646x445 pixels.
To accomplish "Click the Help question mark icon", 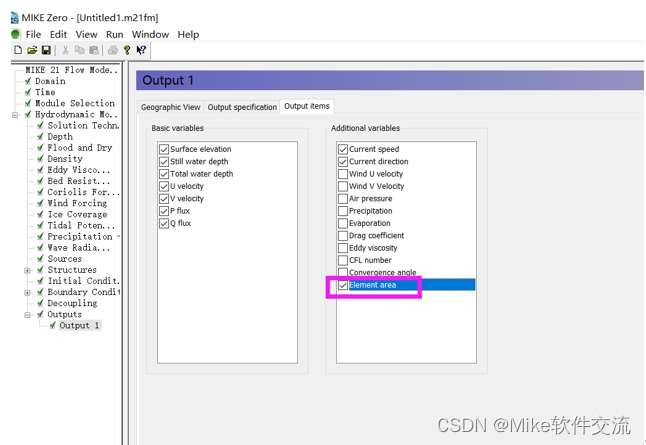I will tap(127, 50).
